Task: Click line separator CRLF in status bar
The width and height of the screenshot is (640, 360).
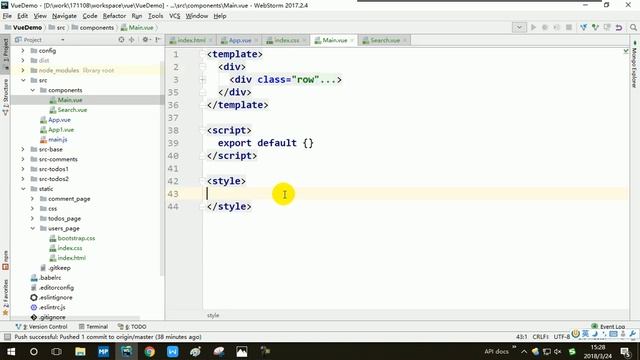Action: 540,337
